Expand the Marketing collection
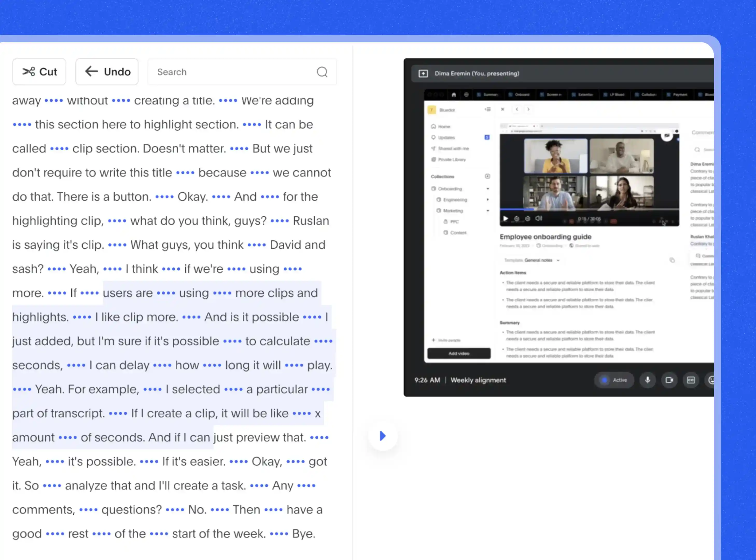Screen dimensions: 756x560 [488, 210]
